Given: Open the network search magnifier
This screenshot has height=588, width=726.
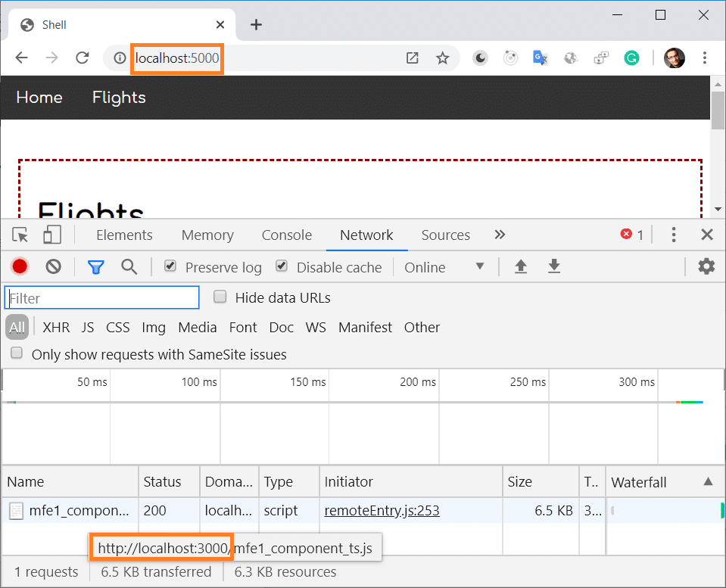Looking at the screenshot, I should click(x=129, y=266).
